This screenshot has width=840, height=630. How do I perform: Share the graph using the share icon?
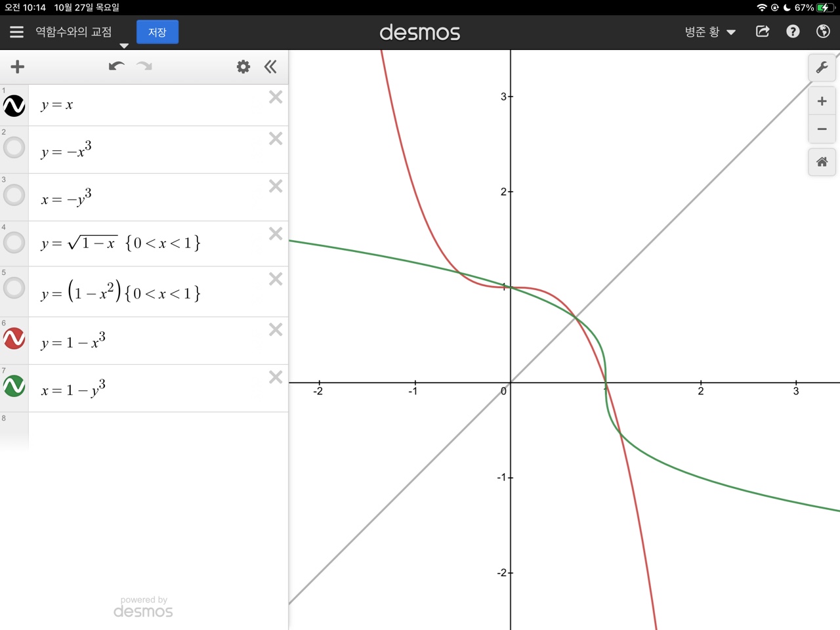763,31
